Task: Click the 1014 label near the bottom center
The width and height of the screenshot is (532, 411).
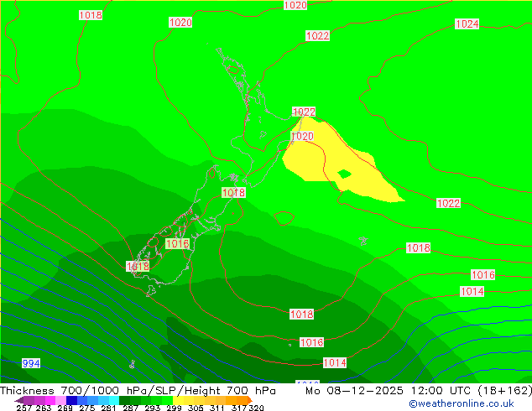Action: click(335, 363)
